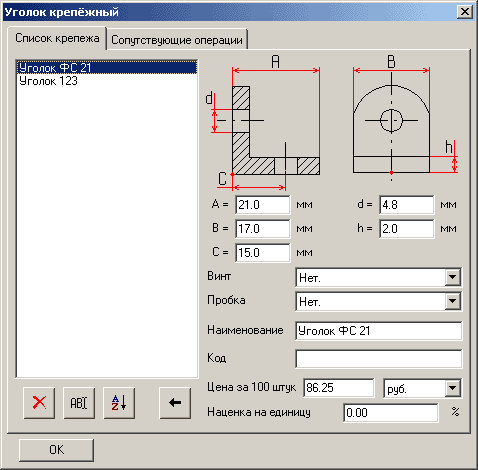
Task: Click the C dimension input field
Action: coord(263,253)
